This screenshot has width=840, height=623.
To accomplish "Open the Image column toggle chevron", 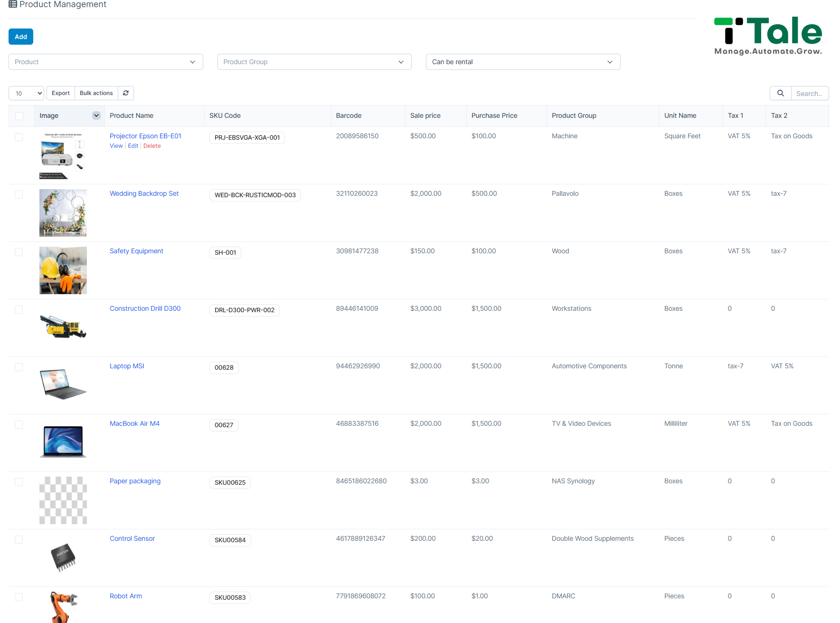I will pos(96,115).
